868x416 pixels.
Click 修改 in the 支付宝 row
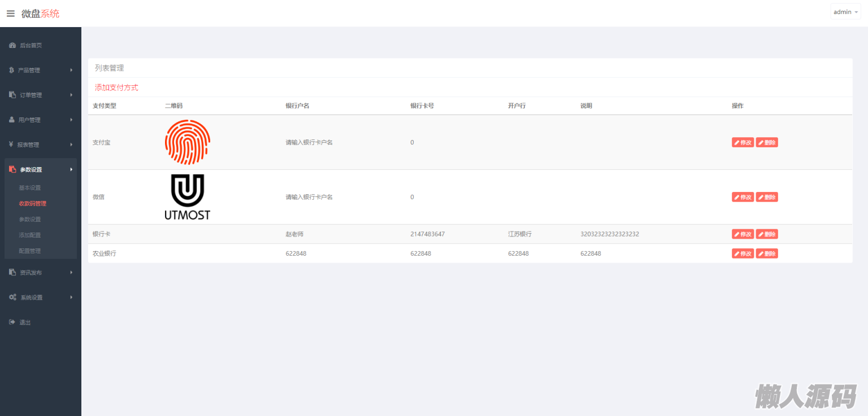click(x=743, y=142)
